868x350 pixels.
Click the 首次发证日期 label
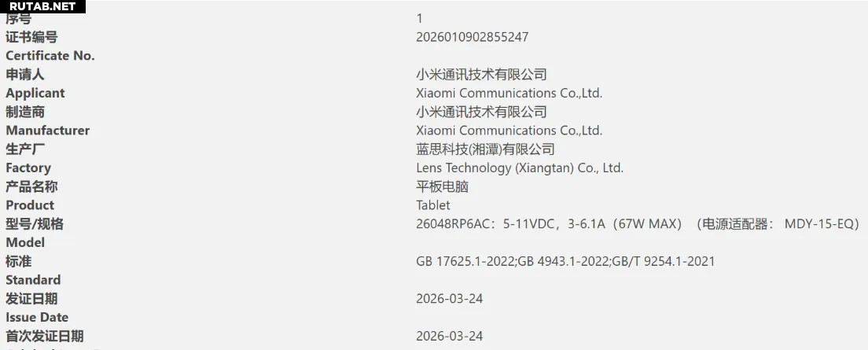44,336
